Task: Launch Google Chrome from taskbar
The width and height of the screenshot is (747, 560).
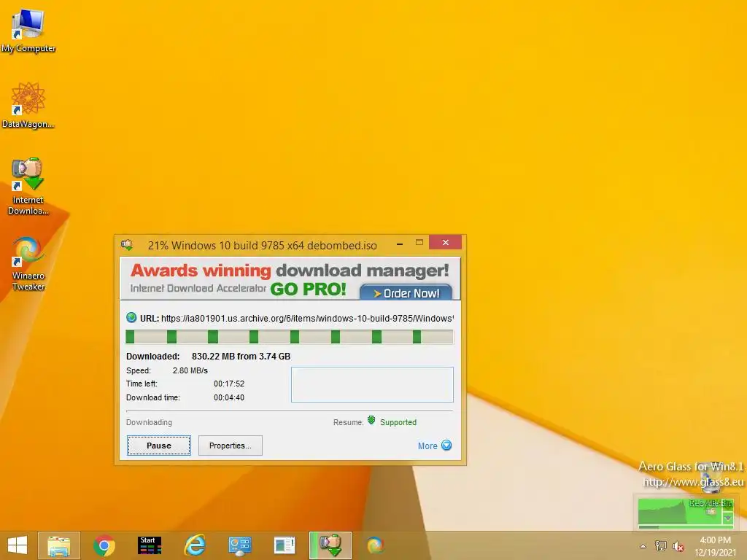Action: [104, 545]
